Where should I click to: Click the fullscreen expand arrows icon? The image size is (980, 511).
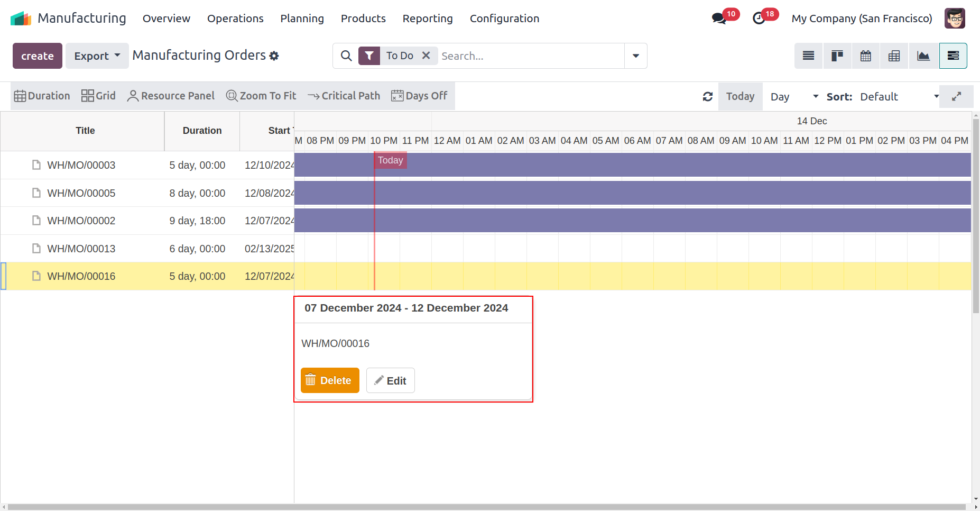[x=956, y=97]
